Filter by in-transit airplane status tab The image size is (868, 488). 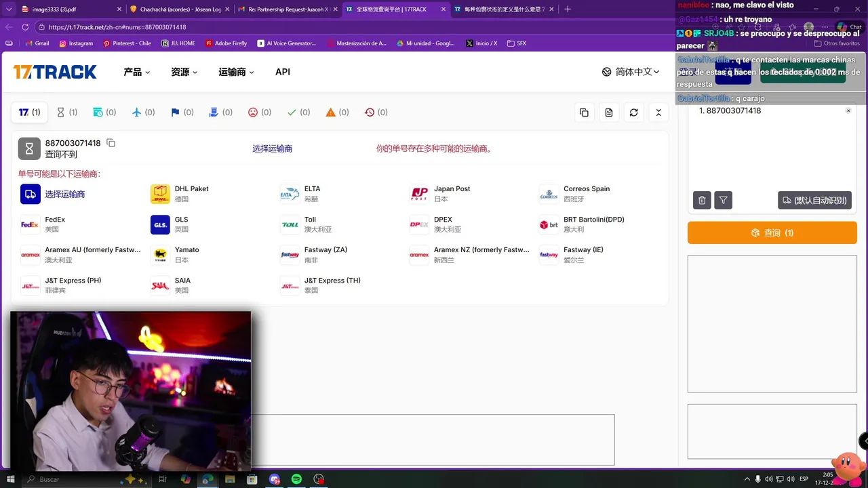click(144, 113)
